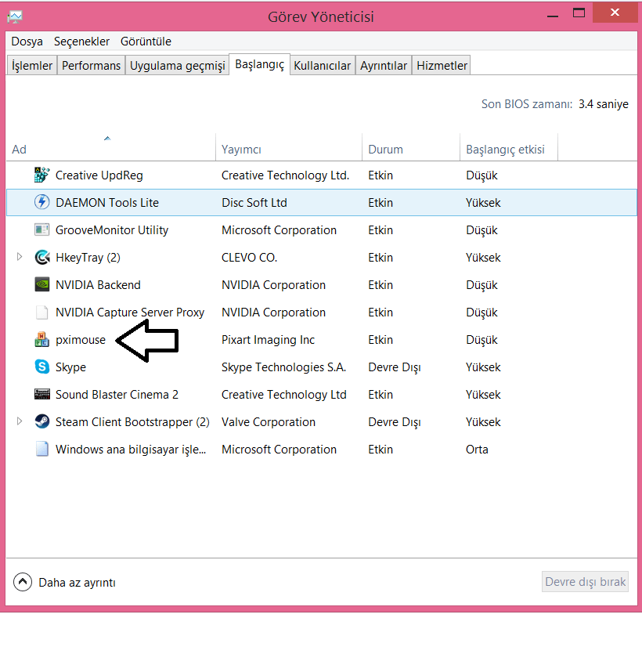The height and width of the screenshot is (672, 642).
Task: Click the NVIDIA Capture Server Proxy file icon
Action: coord(41,312)
